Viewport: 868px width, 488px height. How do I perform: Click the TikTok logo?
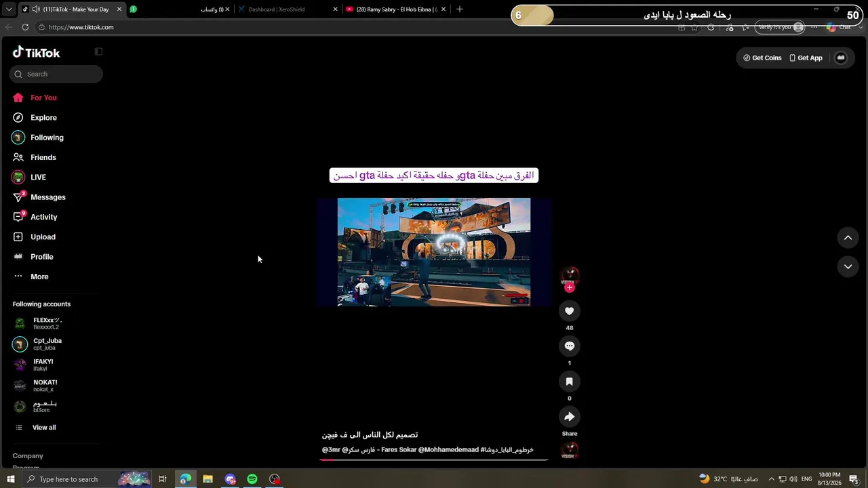click(36, 53)
